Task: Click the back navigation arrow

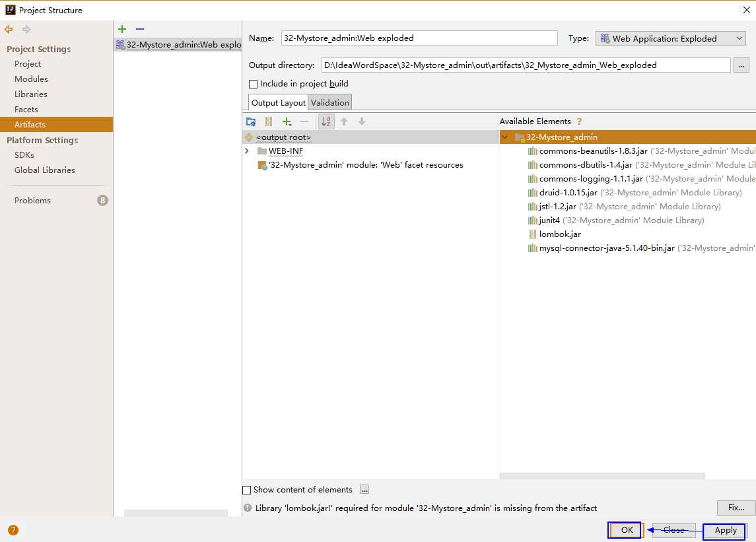Action: coord(9,30)
